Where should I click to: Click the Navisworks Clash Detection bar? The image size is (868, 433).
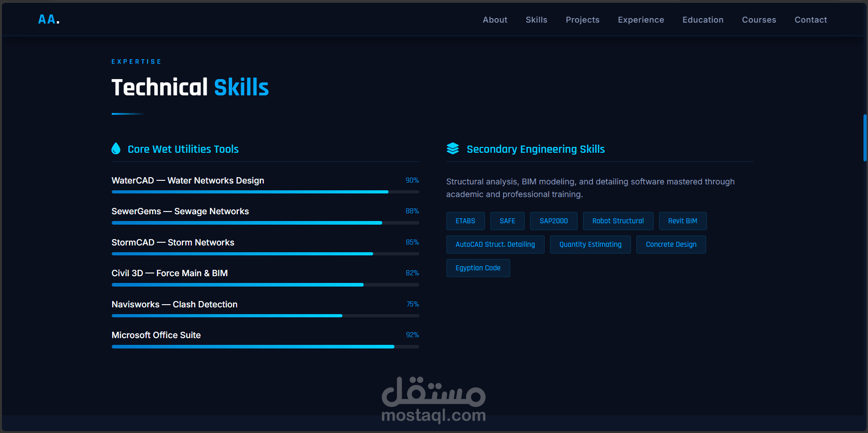266,316
